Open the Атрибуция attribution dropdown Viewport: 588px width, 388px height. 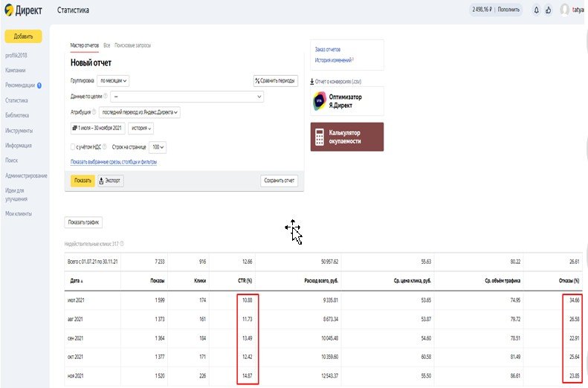click(x=140, y=112)
